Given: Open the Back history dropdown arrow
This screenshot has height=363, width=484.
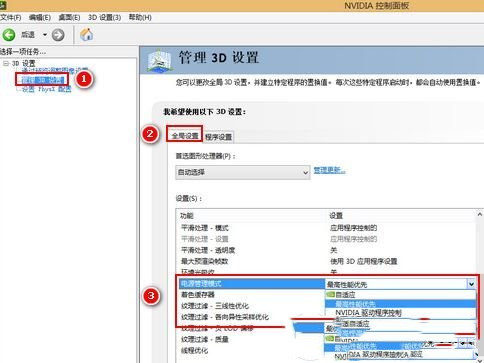Looking at the screenshot, I should [x=45, y=35].
